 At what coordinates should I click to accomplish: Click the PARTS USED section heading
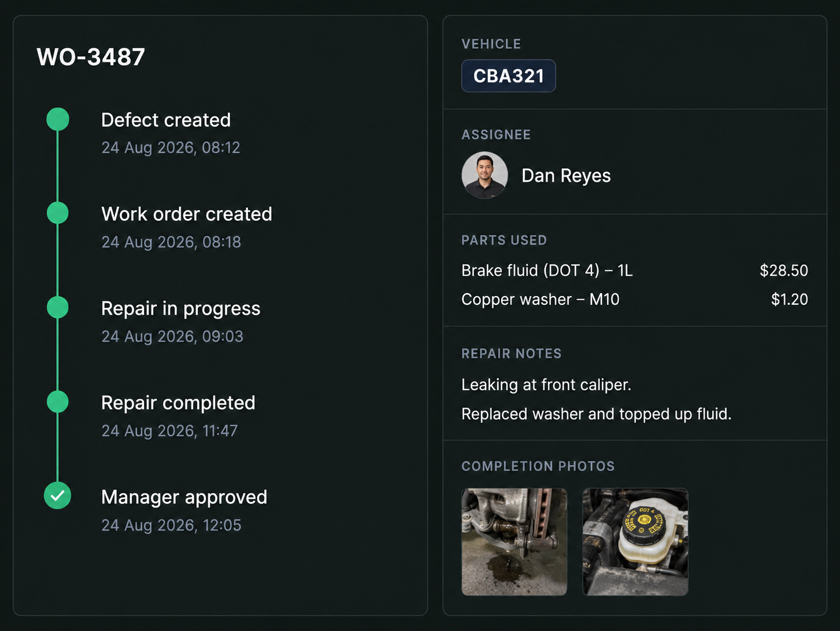(x=504, y=240)
